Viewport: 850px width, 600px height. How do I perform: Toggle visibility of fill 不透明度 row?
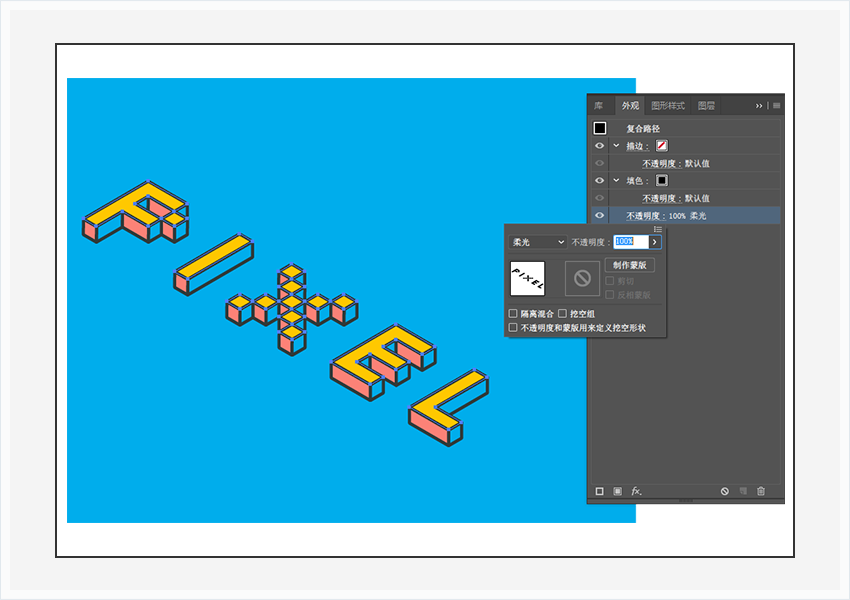600,198
